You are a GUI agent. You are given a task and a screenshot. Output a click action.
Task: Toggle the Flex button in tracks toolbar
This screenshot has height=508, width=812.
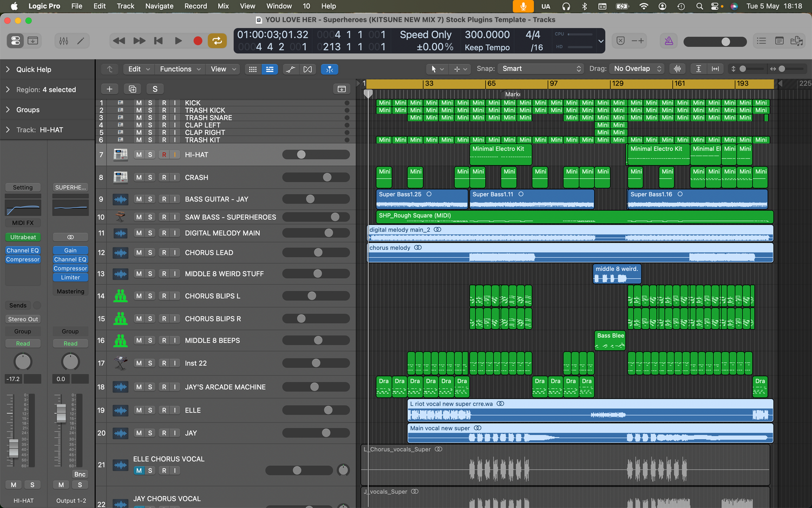(307, 69)
